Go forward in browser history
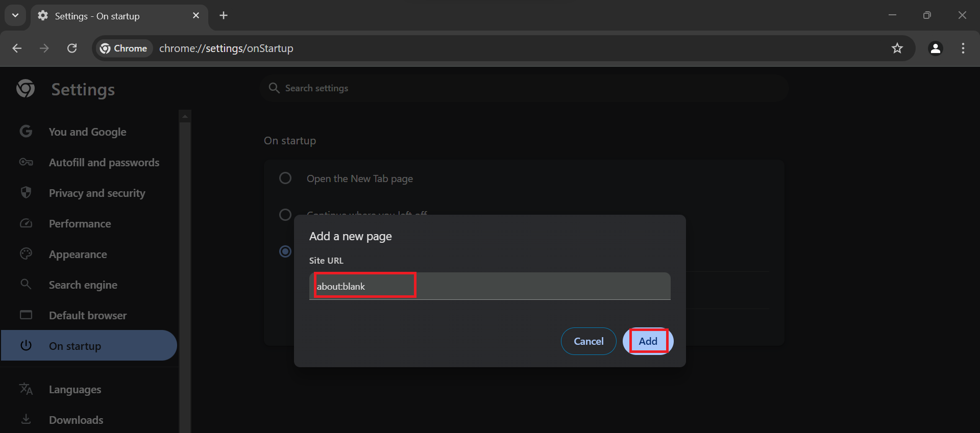The image size is (980, 433). (x=44, y=48)
